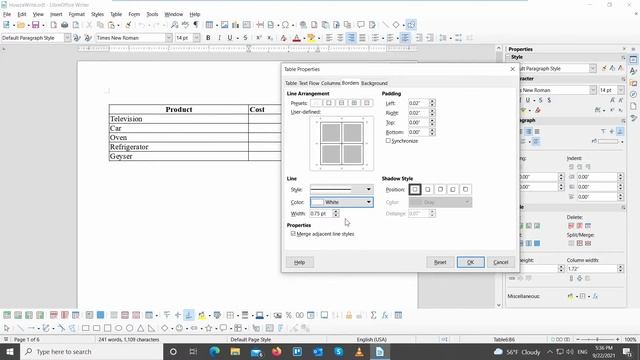Select the Triangle shape in drawing toolbar
The image size is (640, 360).
pos(141,328)
